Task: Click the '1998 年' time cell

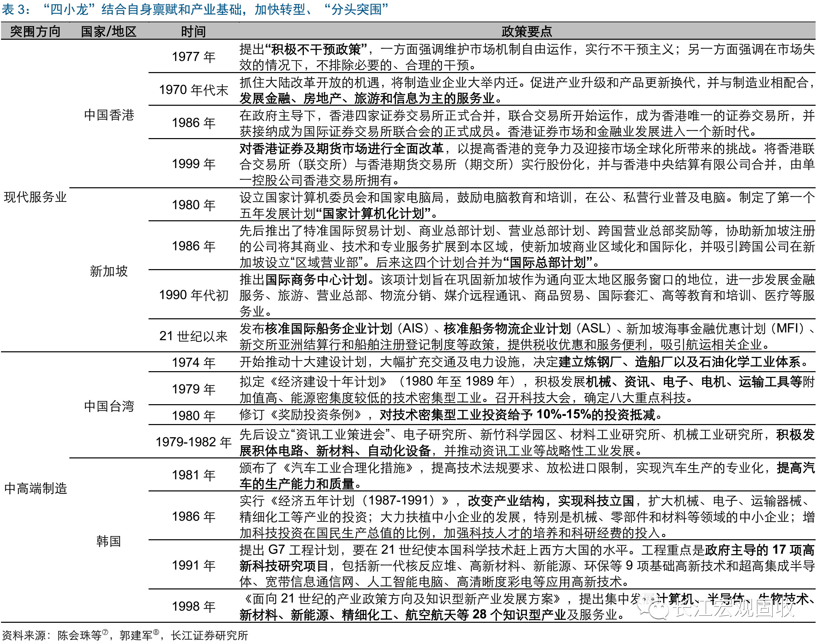Action: [193, 606]
